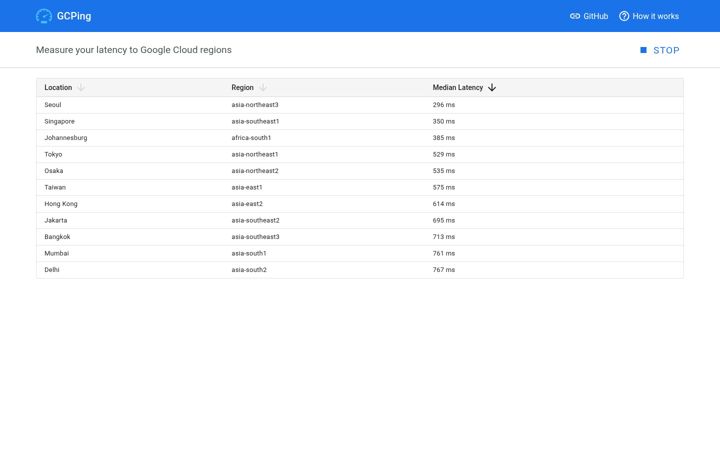This screenshot has height=450, width=720.
Task: Click the asia-southeast3 region cell
Action: [255, 237]
